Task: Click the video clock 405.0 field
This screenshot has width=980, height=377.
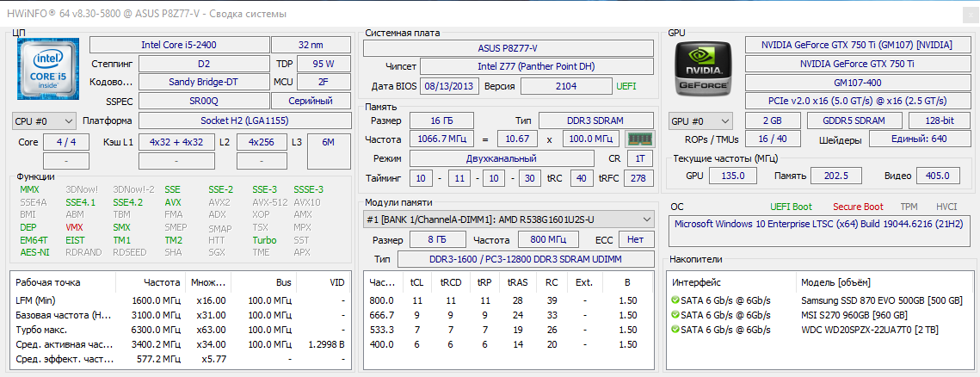Action: 938,176
